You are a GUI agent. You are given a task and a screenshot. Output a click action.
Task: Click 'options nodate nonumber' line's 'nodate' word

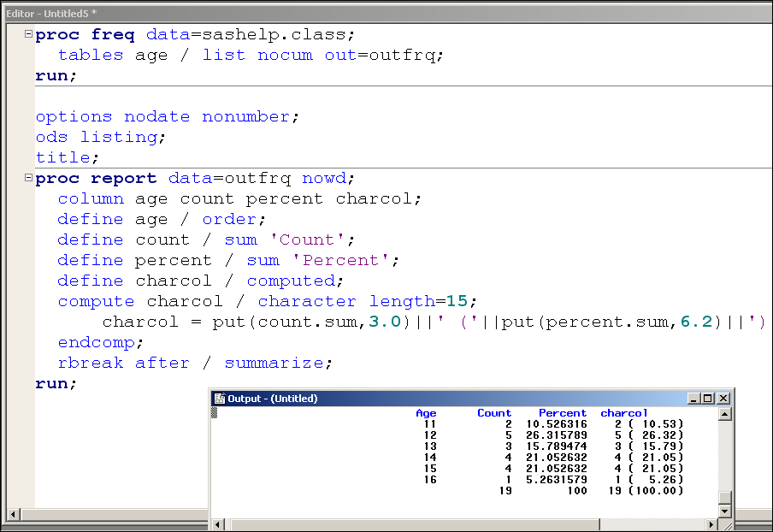(156, 117)
